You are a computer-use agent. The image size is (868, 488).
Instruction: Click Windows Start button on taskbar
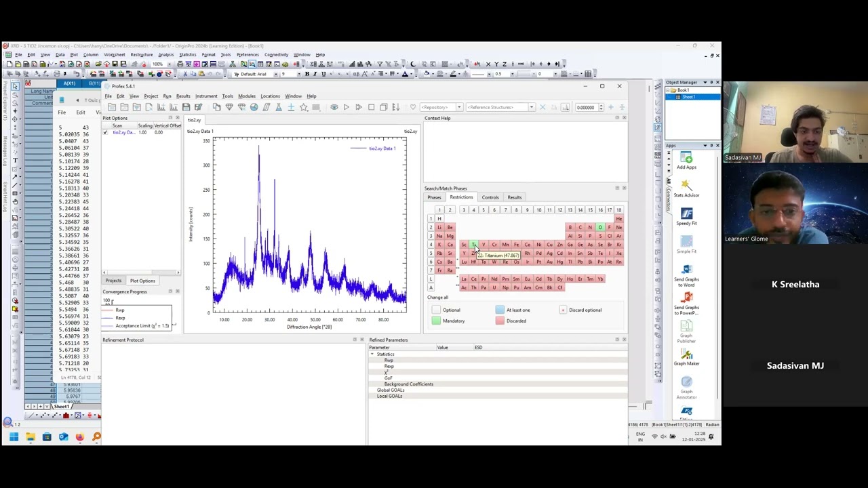click(14, 437)
